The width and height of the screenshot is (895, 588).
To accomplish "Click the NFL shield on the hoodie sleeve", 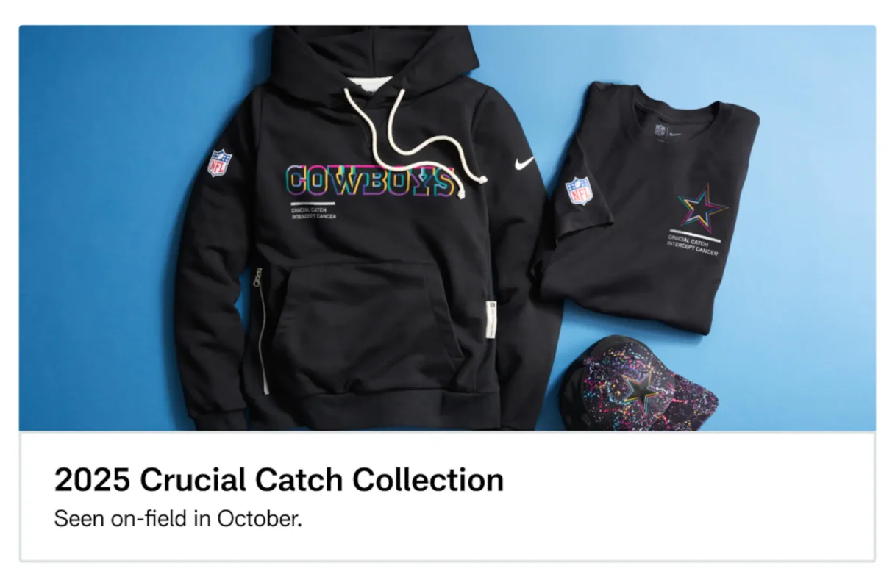I will pos(219,162).
